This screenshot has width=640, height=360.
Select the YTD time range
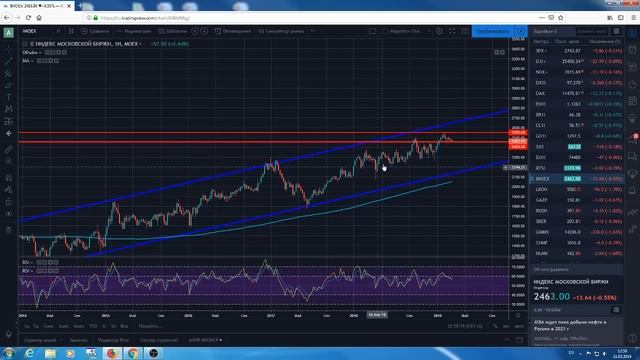coord(93,326)
